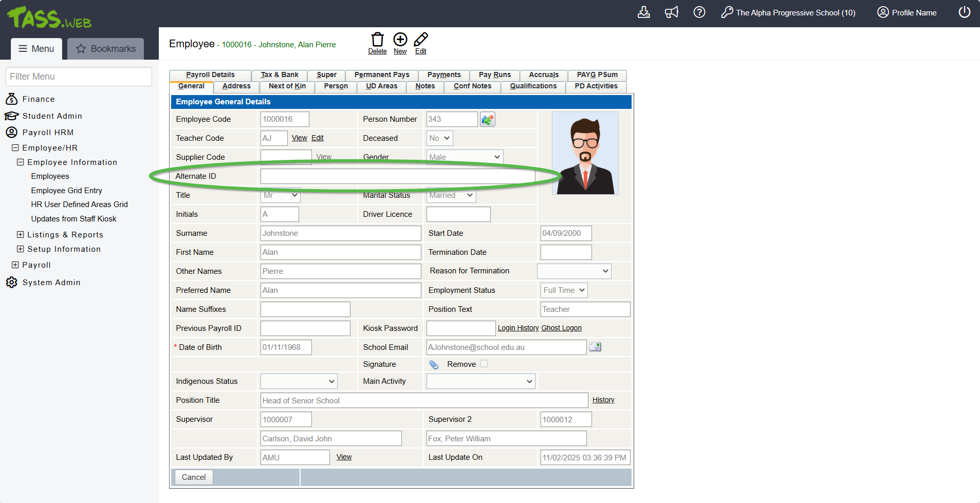Click the Signature paperclip attachment icon
Screen dimensions: 980x503
pos(434,364)
